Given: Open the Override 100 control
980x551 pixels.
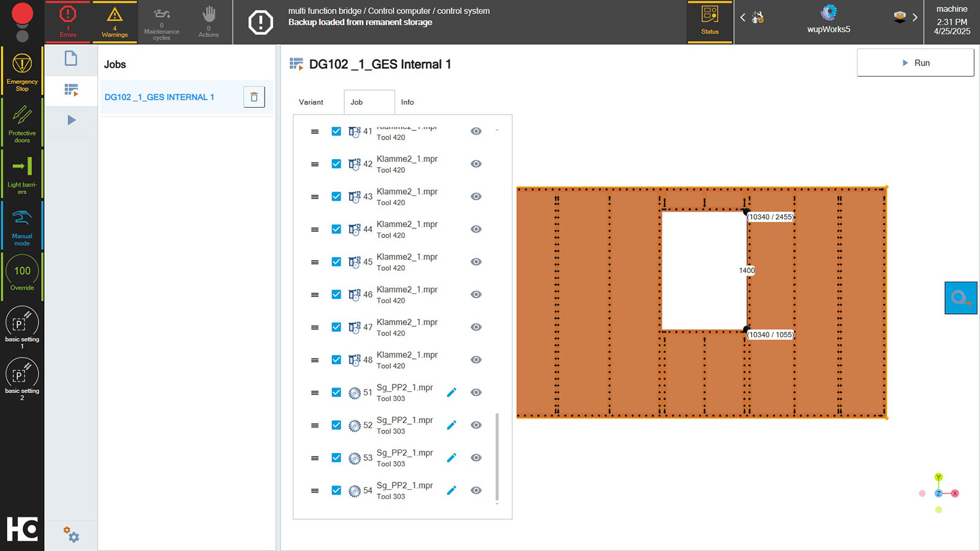Looking at the screenshot, I should coord(22,276).
